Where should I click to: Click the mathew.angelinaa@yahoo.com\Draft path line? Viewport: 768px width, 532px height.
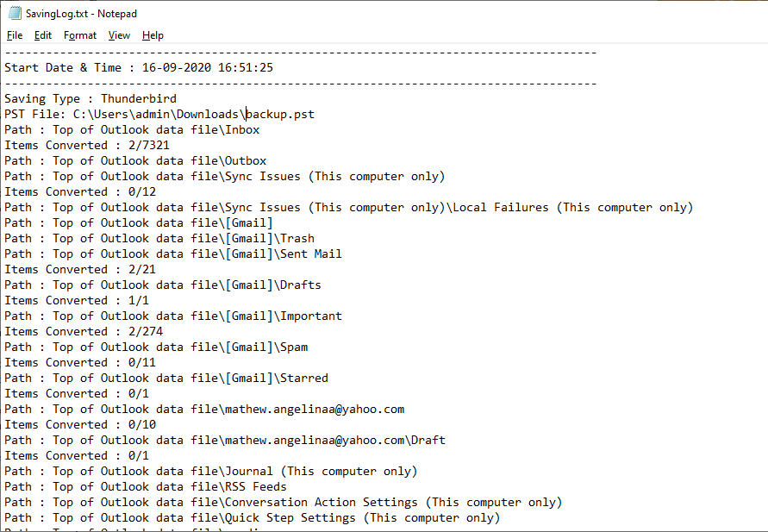click(x=225, y=440)
